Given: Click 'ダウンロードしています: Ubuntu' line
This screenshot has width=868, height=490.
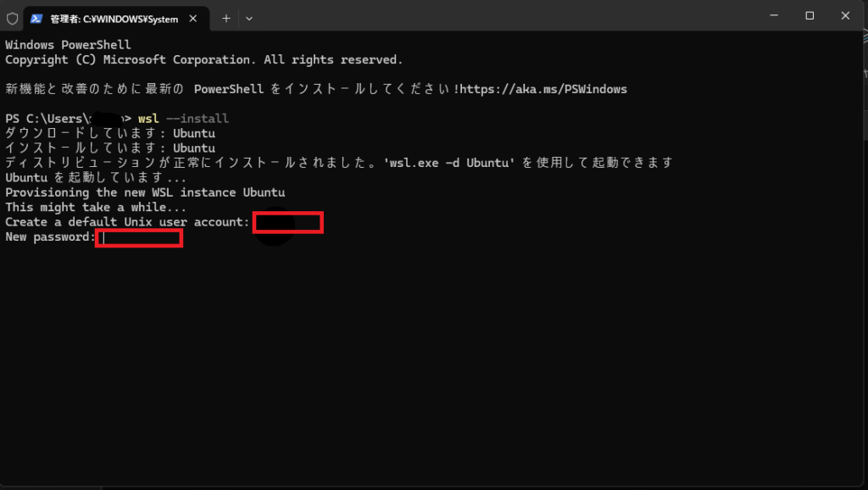Looking at the screenshot, I should point(110,133).
